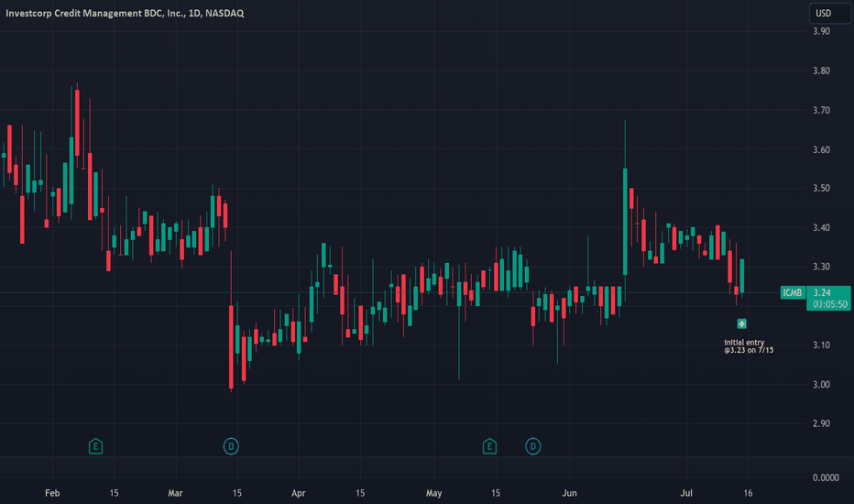854x504 pixels.
Task: Select the current price 3.24 label
Action: click(x=822, y=293)
